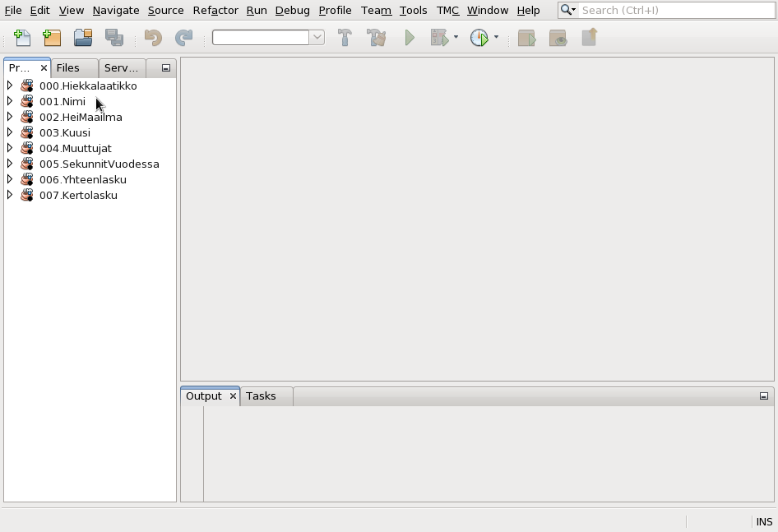Click the project icon beside 001.Nimi
778x532 pixels.
pyautogui.click(x=27, y=101)
